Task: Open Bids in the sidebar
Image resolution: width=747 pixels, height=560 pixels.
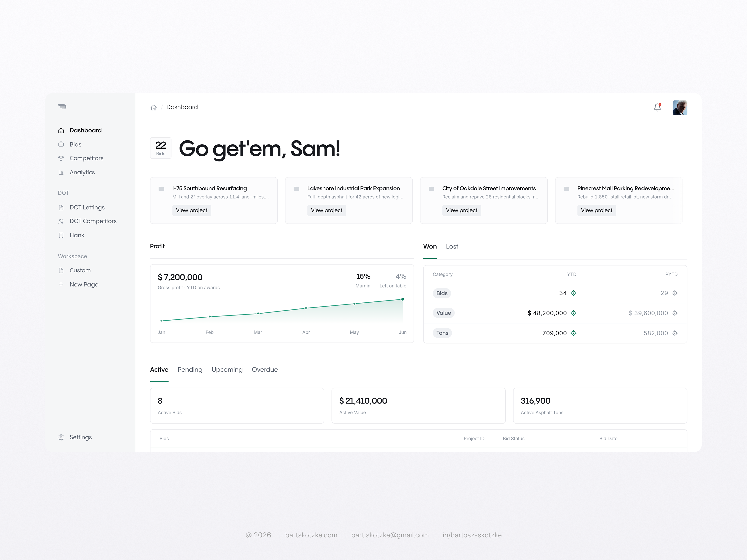Action: click(x=75, y=144)
